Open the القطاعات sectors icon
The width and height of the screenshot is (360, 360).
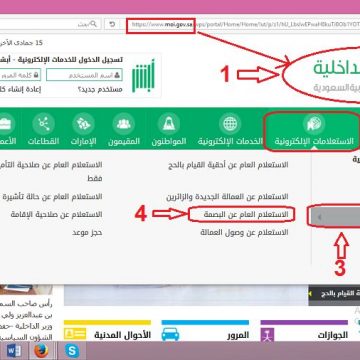[x=43, y=124]
